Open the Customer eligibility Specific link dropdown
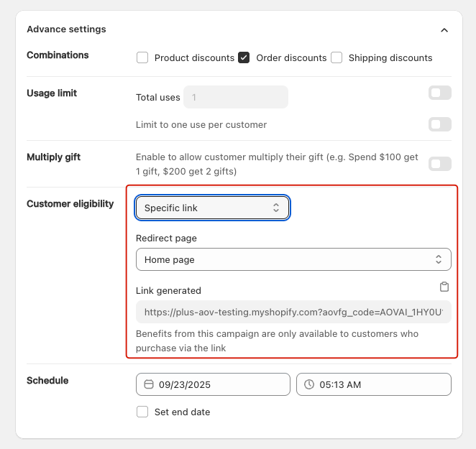Image resolution: width=476 pixels, height=449 pixels. [x=213, y=208]
